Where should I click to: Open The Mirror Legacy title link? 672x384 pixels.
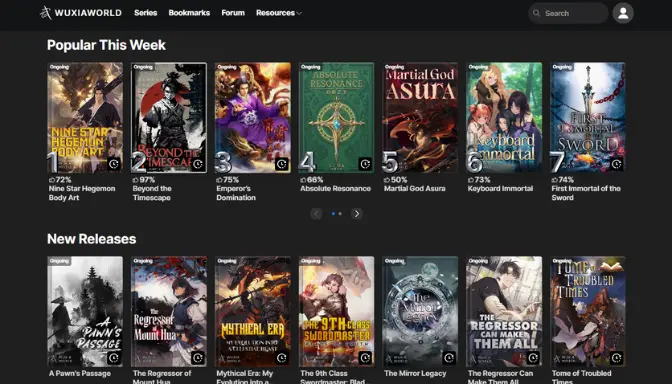(415, 373)
